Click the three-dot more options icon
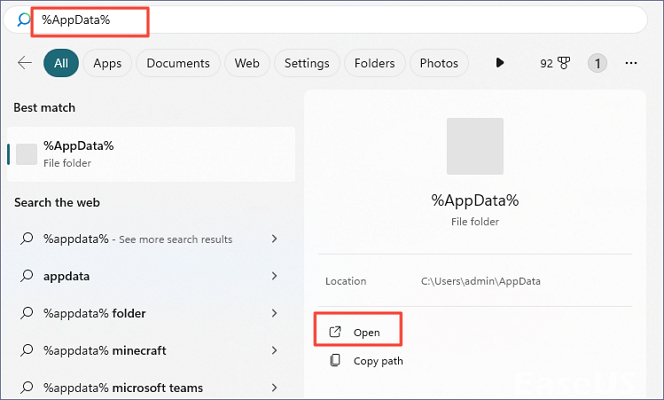 pyautogui.click(x=631, y=63)
